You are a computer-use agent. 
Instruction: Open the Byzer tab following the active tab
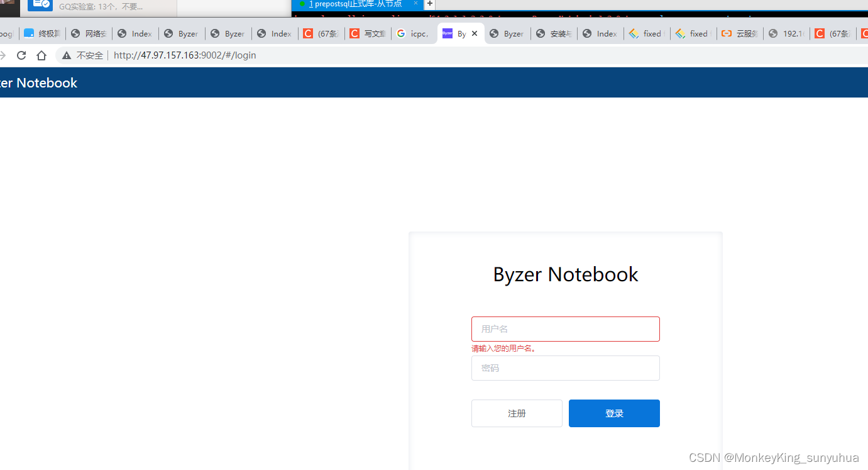(507, 34)
